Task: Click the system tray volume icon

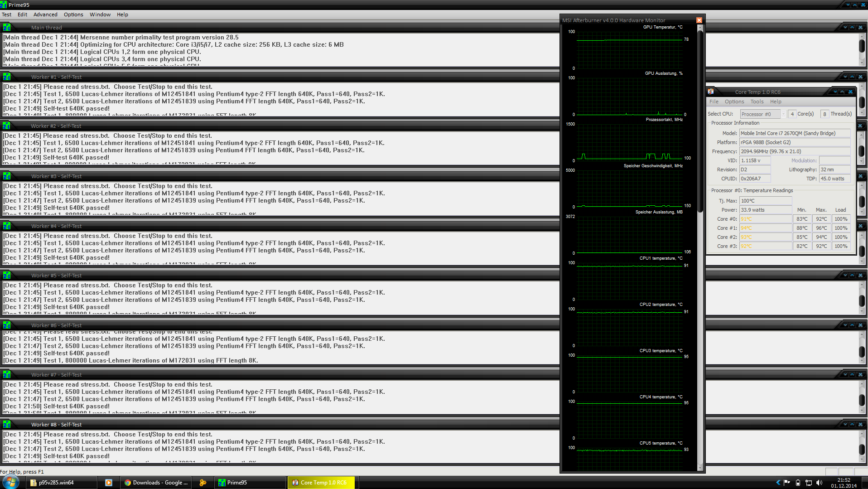Action: tap(819, 483)
